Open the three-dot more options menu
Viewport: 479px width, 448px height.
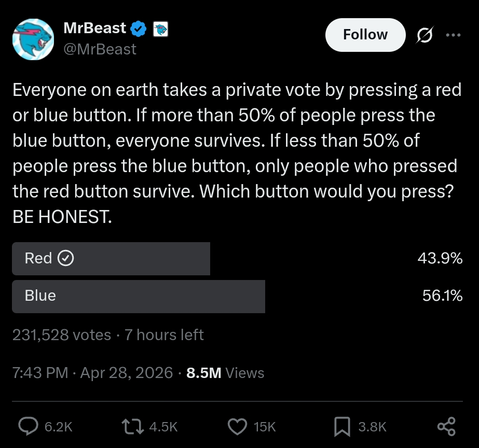click(x=453, y=35)
